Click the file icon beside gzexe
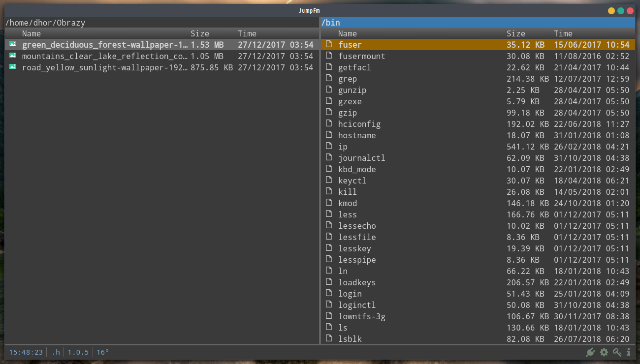The width and height of the screenshot is (640, 364). coord(329,101)
